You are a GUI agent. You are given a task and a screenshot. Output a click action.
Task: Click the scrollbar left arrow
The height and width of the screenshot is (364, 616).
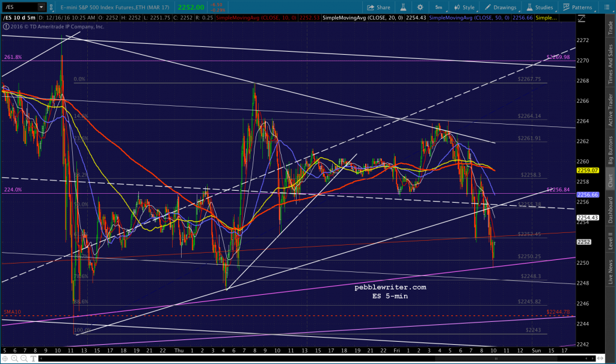pos(41,359)
